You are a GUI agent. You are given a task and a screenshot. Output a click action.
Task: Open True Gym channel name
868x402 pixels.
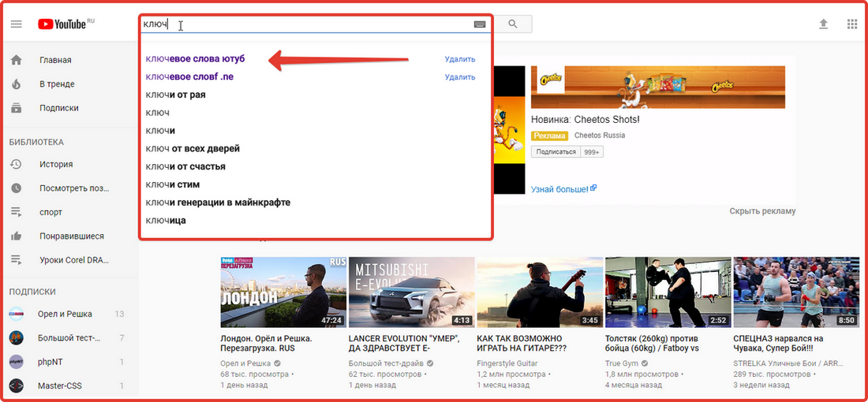click(620, 363)
